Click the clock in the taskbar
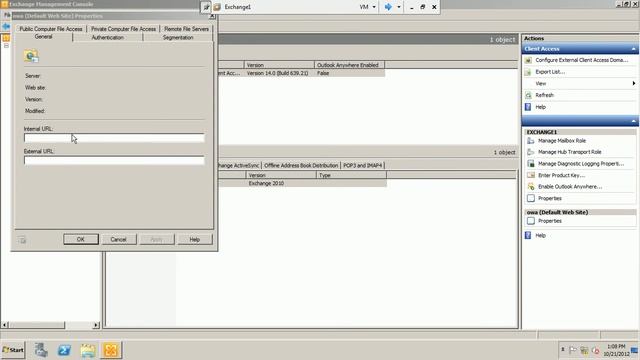 pos(616,350)
